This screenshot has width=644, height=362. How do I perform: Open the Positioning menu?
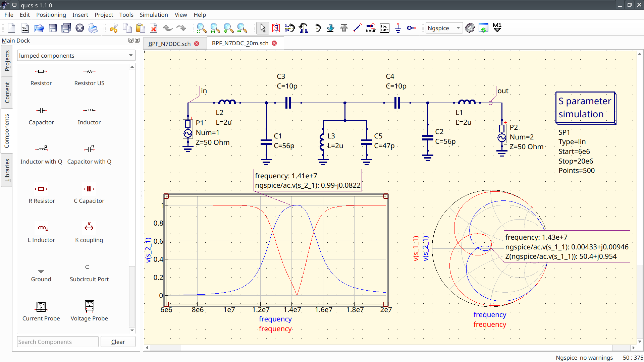(x=51, y=15)
